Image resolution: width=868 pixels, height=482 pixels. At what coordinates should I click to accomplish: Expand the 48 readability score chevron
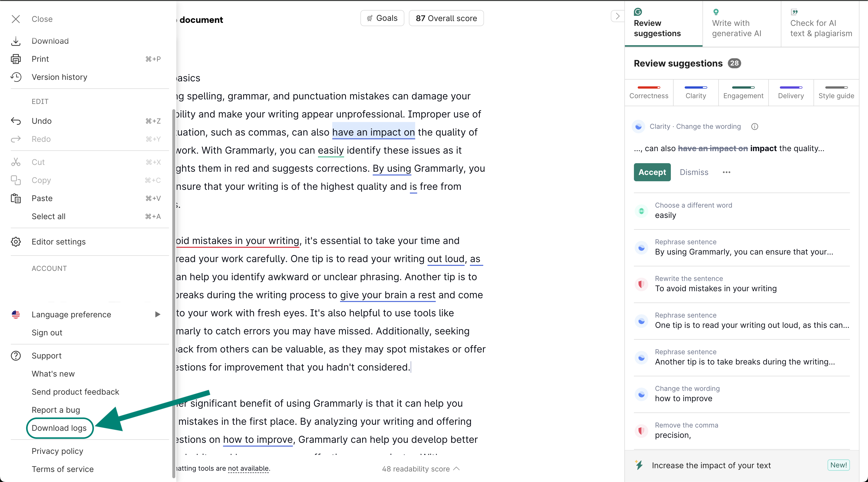457,468
